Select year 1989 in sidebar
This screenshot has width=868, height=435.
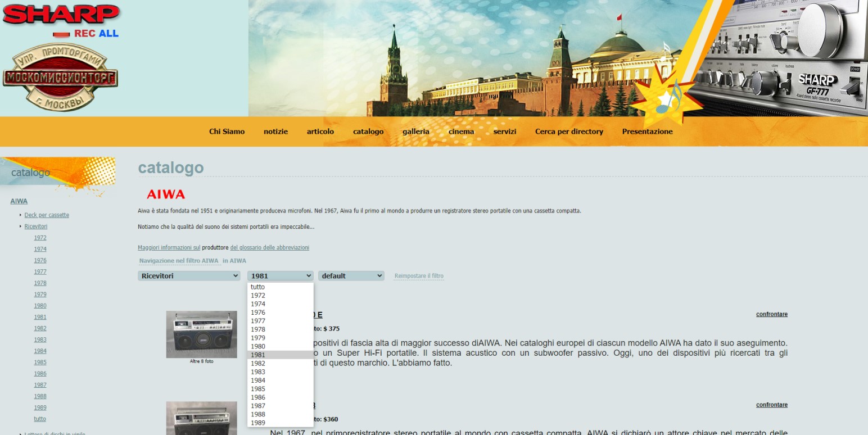[40, 407]
